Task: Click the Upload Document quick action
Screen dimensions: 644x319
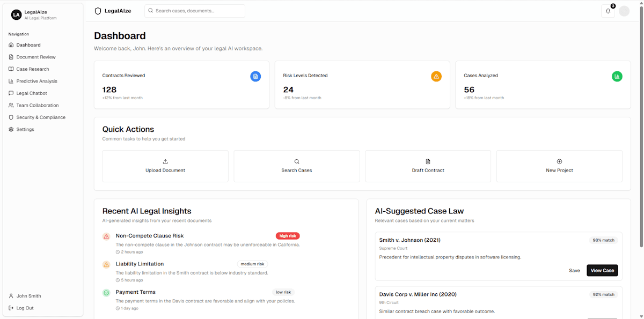Action: (165, 166)
